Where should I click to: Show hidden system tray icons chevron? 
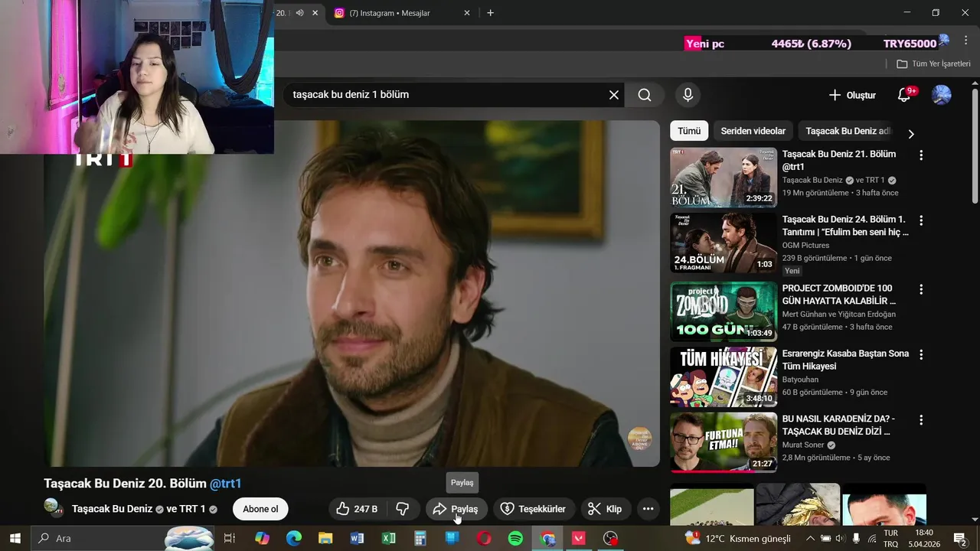(810, 538)
